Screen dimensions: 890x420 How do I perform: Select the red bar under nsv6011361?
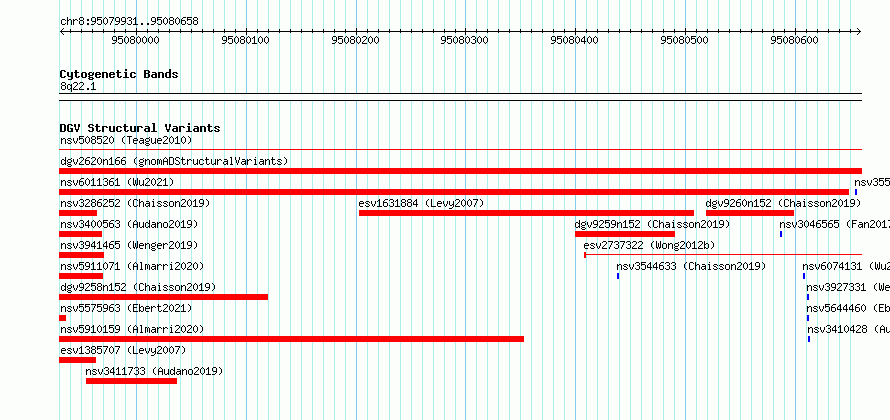454,192
